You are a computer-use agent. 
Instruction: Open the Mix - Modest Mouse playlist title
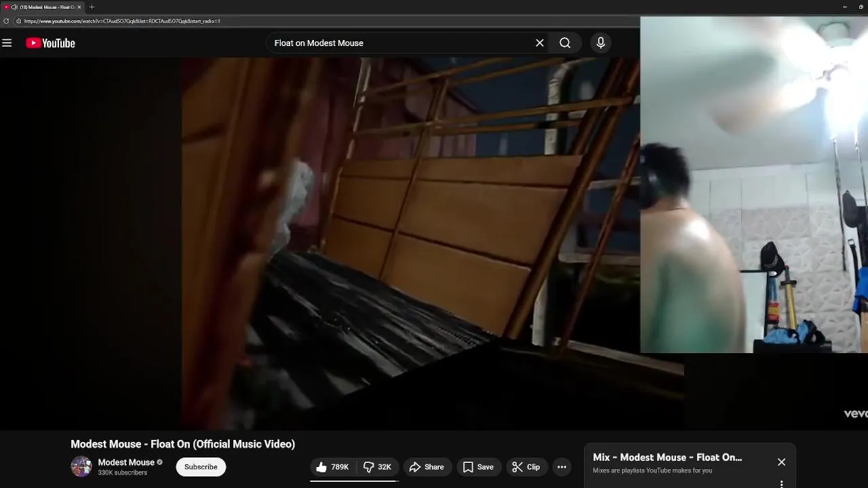667,457
